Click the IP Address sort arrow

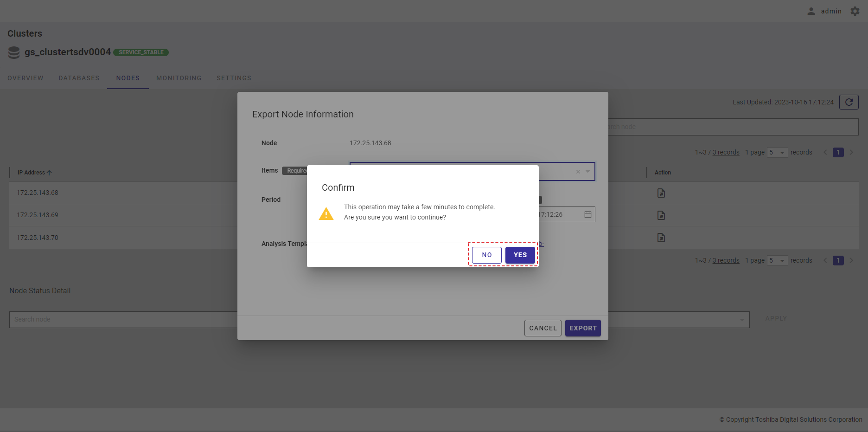point(50,173)
